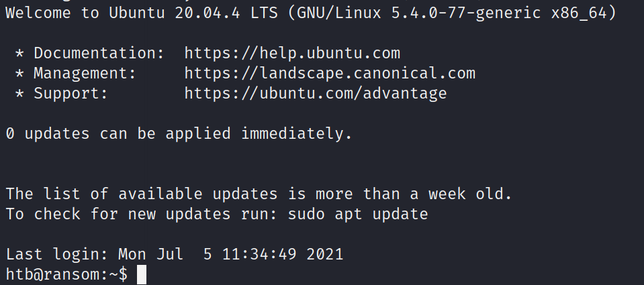Click the asterisk before Support

[x=19, y=93]
